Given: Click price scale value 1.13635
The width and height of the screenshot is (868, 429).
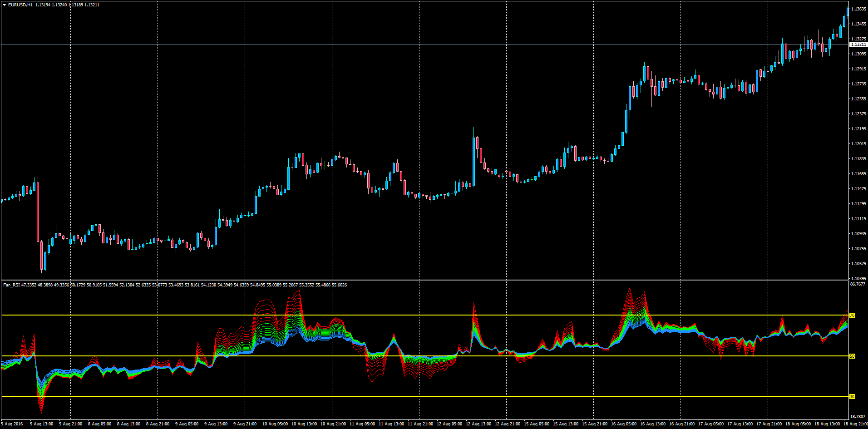Looking at the screenshot, I should click(x=858, y=9).
